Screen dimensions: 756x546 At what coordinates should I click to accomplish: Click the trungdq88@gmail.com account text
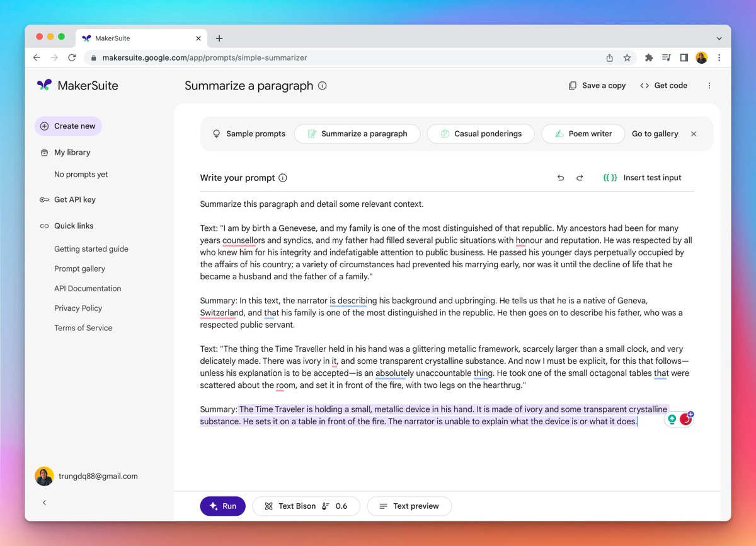tap(99, 477)
